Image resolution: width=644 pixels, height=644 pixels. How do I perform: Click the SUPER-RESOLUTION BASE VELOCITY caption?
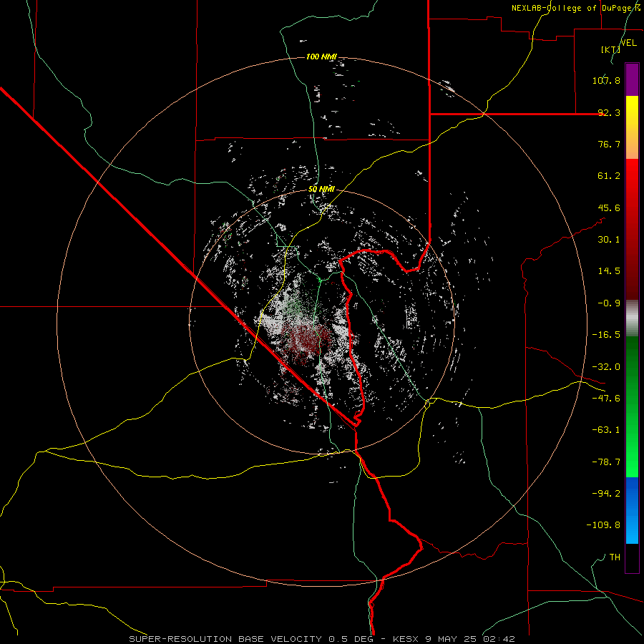pyautogui.click(x=225, y=639)
